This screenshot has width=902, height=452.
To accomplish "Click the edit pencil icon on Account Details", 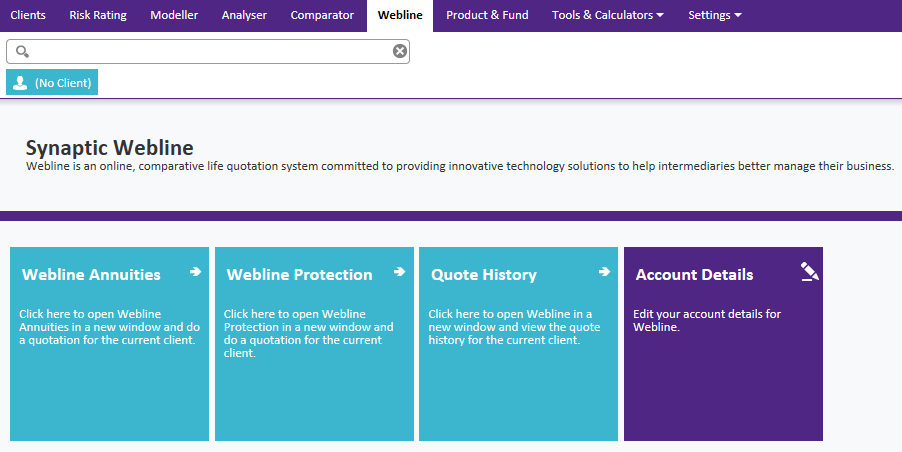I will 809,272.
